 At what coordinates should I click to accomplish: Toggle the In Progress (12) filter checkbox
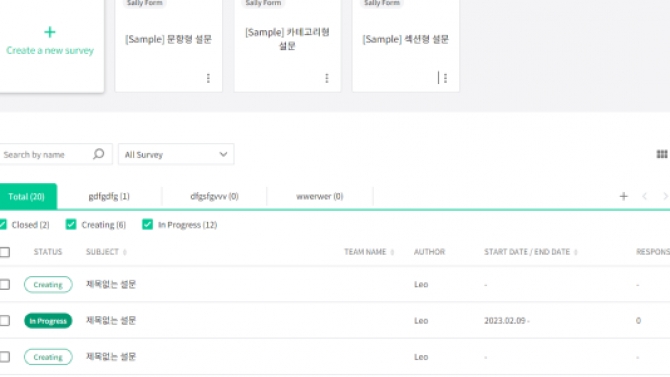(147, 224)
